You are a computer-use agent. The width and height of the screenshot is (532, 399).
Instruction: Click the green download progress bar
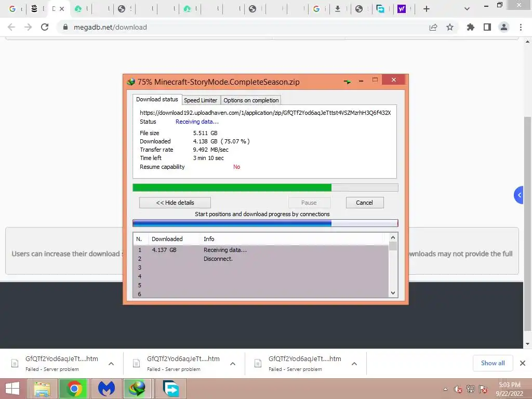(x=265, y=188)
